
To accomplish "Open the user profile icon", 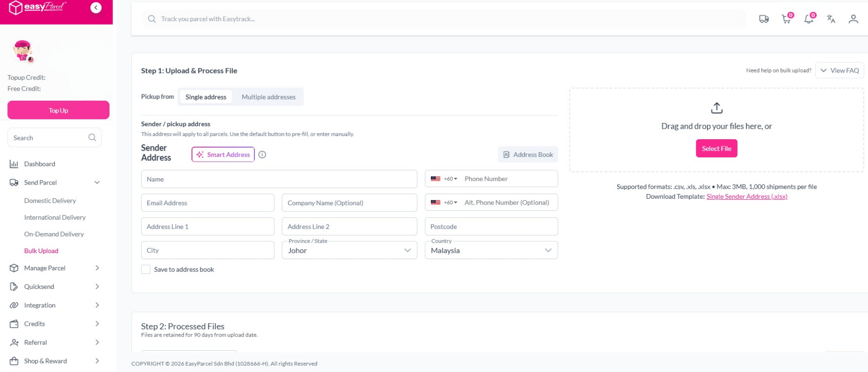I will (x=853, y=19).
